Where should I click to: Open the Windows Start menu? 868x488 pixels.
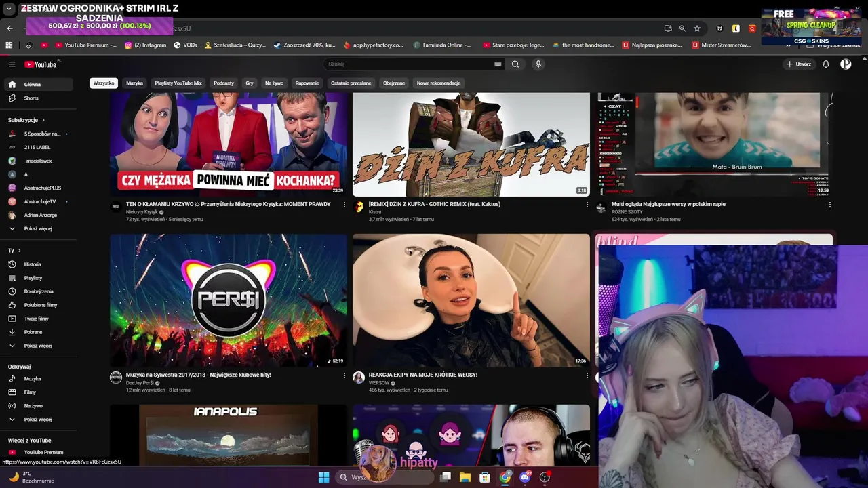[x=323, y=477]
